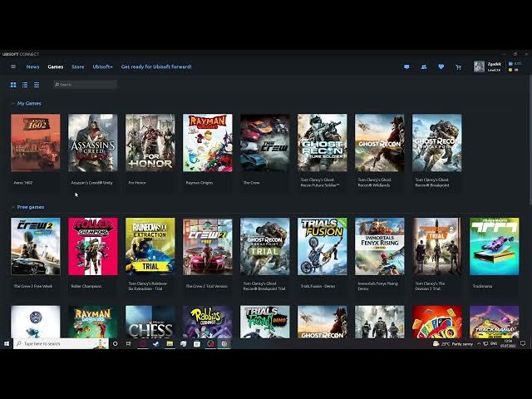Open the friends list icon
532x399 pixels.
(424, 66)
